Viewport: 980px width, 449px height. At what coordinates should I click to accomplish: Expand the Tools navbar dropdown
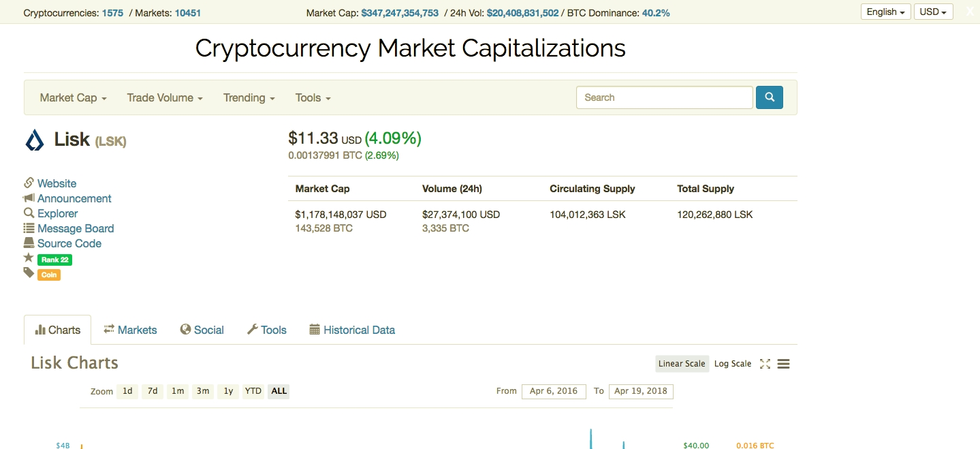click(313, 97)
